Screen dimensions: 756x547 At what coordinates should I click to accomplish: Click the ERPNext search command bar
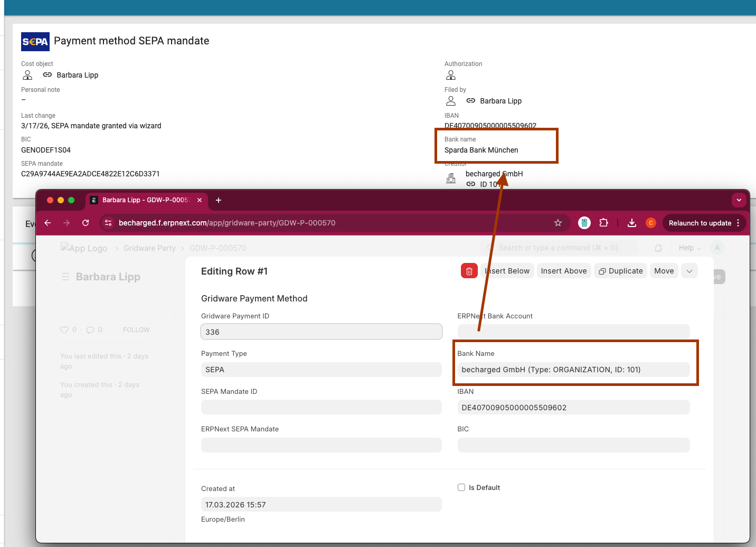tap(560, 248)
